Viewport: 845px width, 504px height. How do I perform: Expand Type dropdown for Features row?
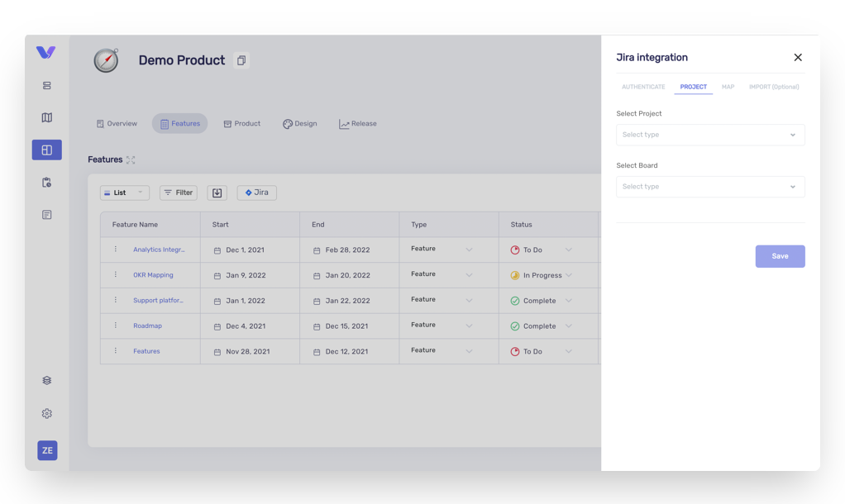pos(469,351)
